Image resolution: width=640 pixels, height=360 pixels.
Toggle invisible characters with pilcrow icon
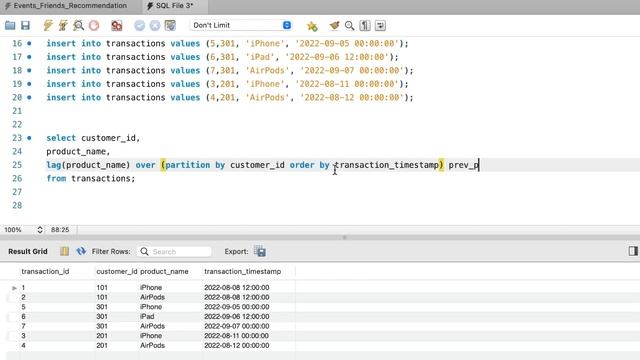365,25
